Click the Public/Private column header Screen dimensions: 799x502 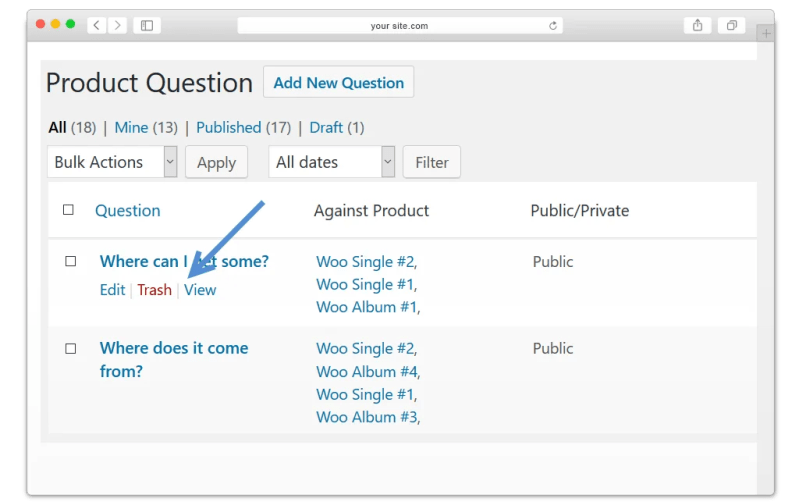(579, 210)
